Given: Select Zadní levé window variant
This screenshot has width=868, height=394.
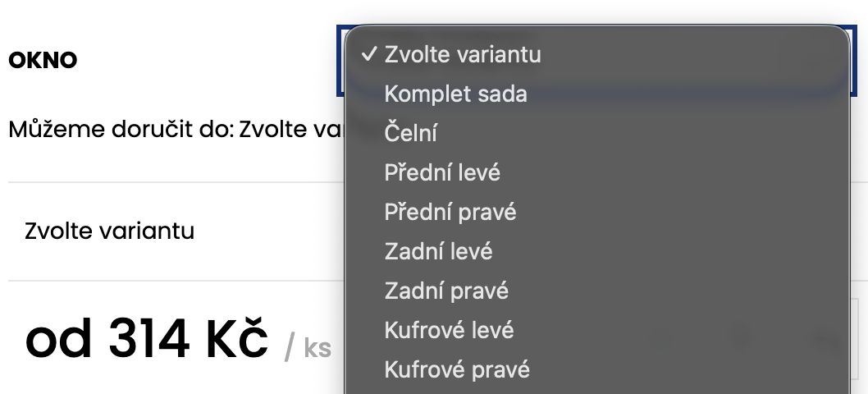Looking at the screenshot, I should 438,251.
